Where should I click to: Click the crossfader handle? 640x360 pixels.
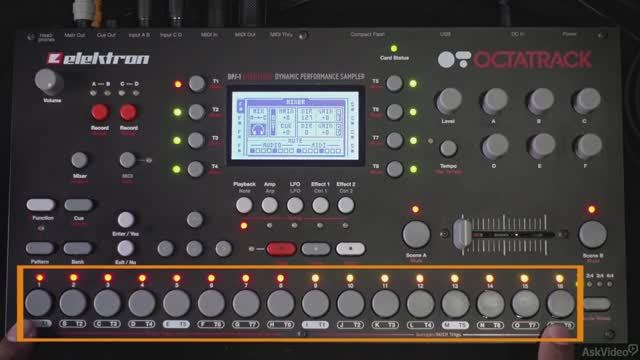[x=462, y=235]
